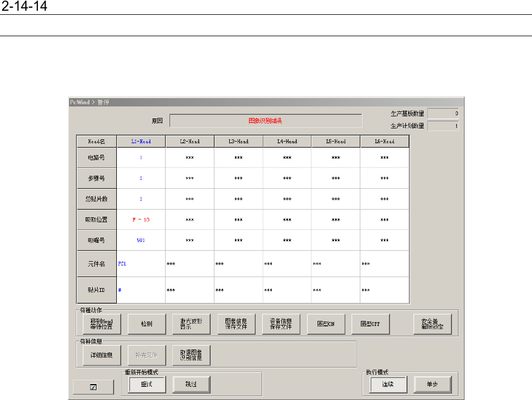Click the 步骤号 row header

pyautogui.click(x=97, y=178)
